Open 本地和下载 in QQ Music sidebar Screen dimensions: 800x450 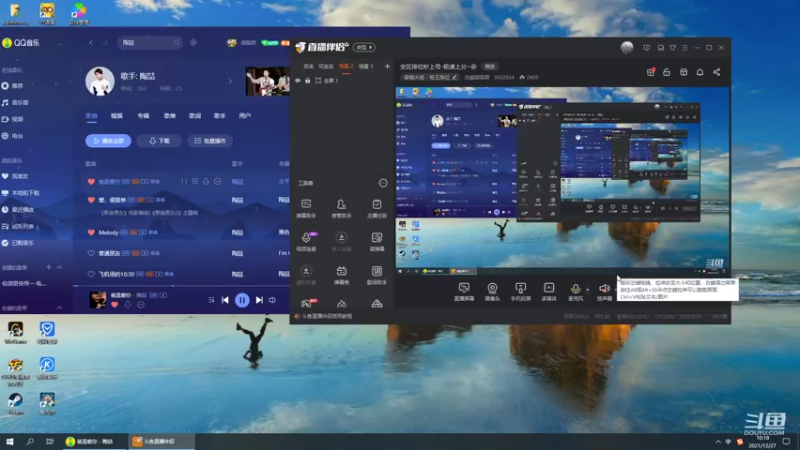tap(21, 193)
